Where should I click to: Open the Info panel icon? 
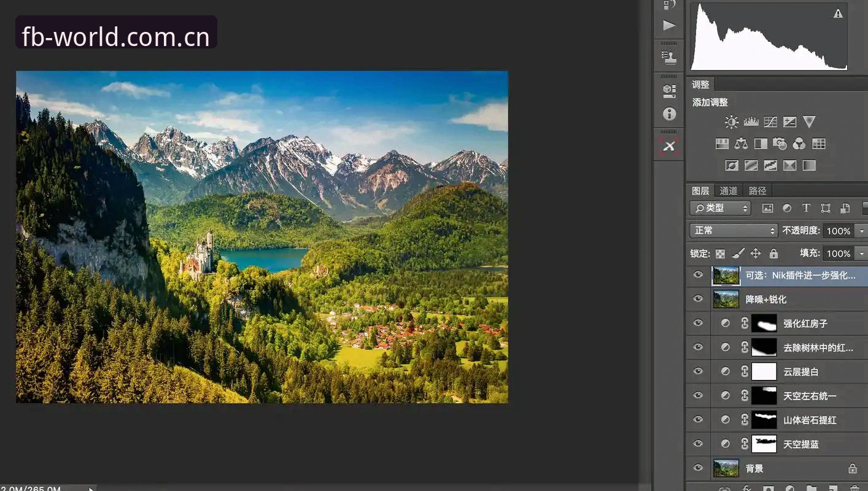coord(669,114)
